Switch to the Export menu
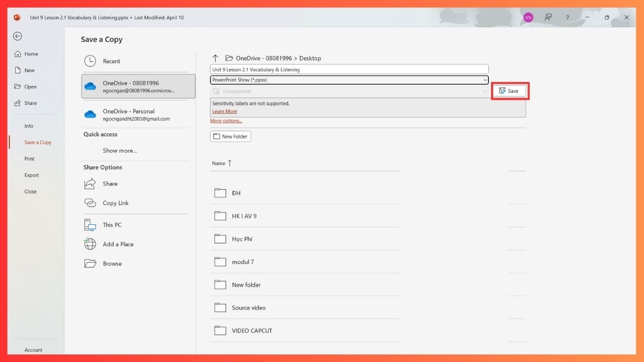Screen dimensions: 644x362 click(31, 175)
